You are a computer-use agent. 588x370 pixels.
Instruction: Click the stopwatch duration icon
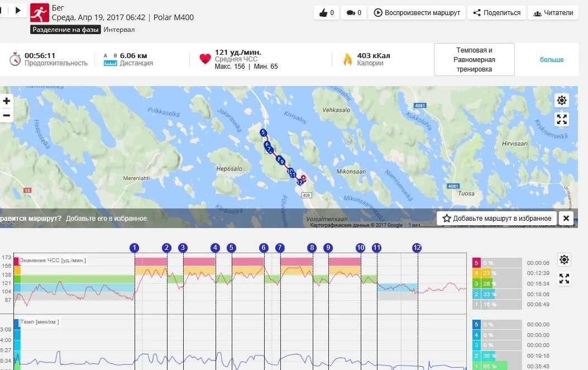(15, 59)
